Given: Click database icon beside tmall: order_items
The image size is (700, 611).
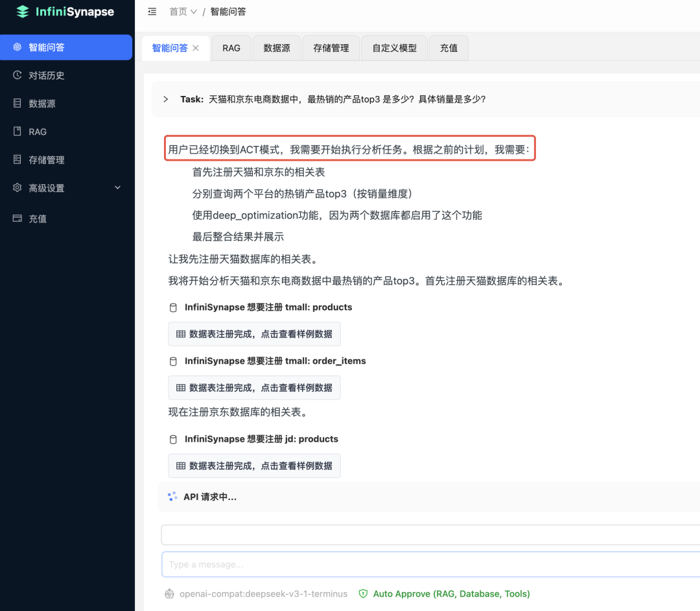Looking at the screenshot, I should (x=173, y=361).
